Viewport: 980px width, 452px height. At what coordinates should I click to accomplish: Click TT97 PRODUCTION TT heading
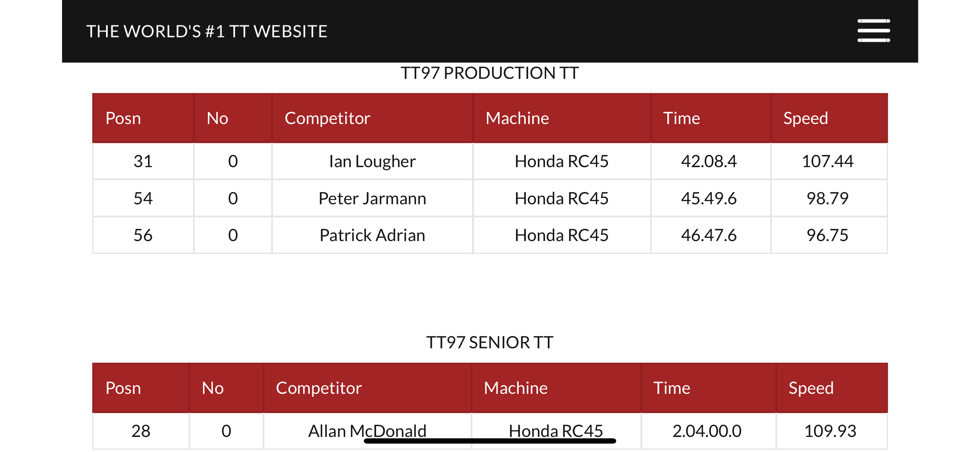tap(490, 73)
